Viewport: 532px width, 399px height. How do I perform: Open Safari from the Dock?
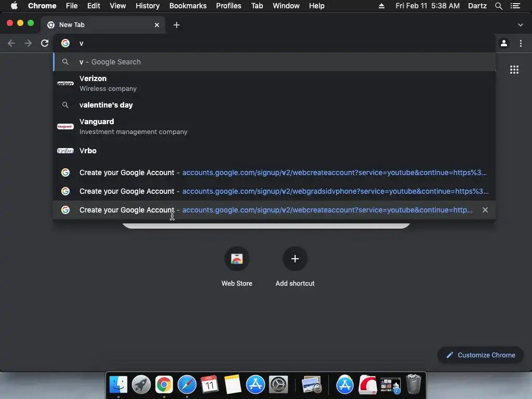click(x=187, y=385)
